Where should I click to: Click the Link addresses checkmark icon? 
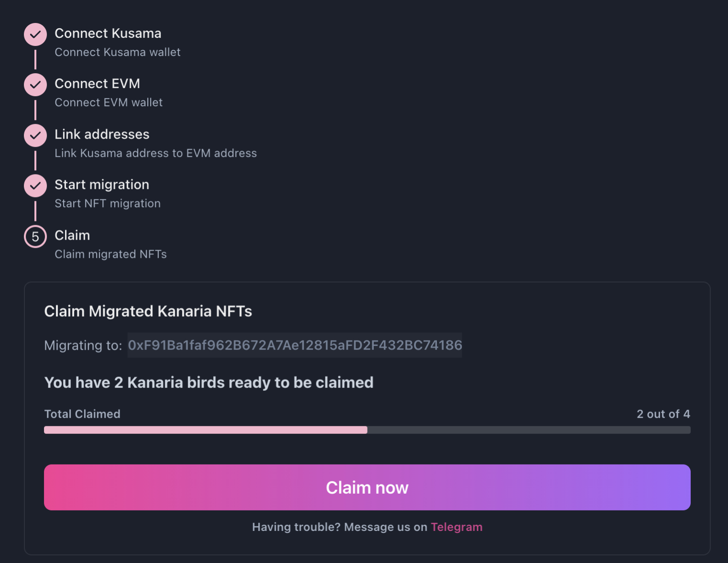[35, 135]
